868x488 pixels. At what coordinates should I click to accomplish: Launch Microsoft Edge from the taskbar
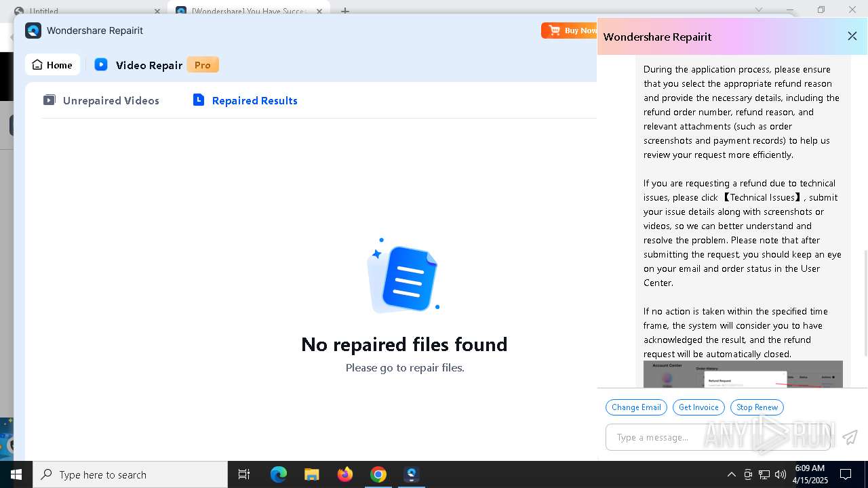(279, 474)
